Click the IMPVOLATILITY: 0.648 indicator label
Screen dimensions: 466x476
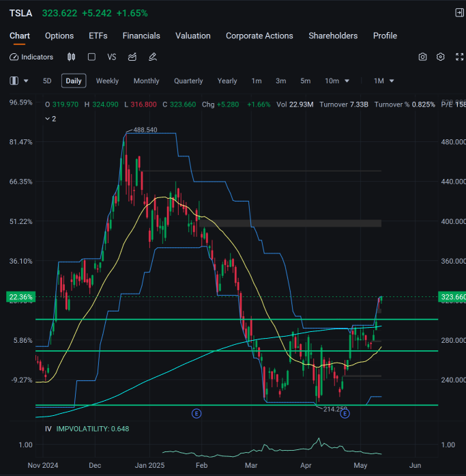93,429
